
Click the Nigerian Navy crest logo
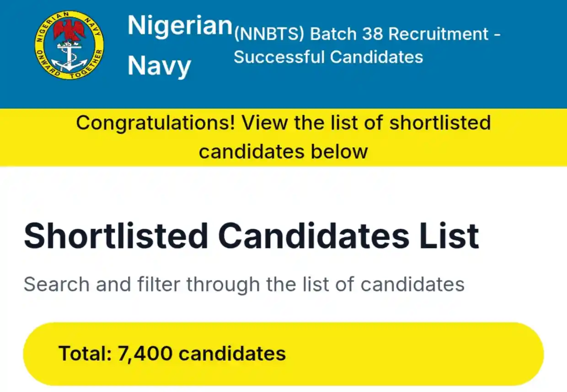coord(70,45)
